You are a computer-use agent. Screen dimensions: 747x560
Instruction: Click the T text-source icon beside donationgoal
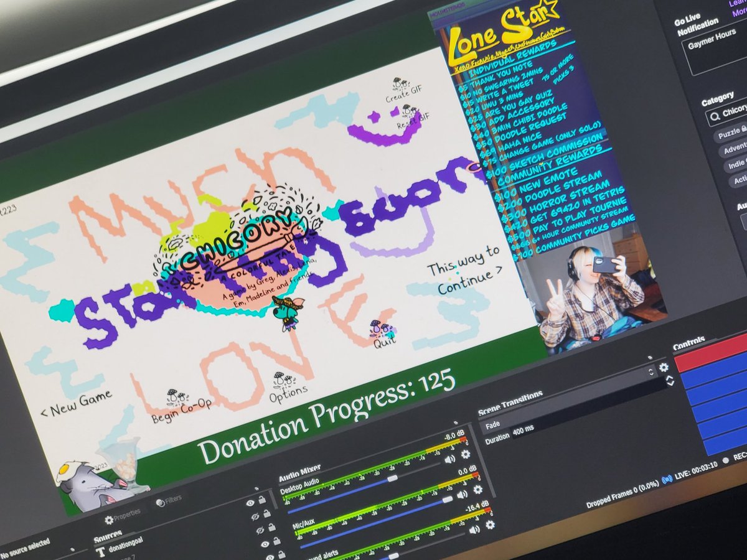pos(100,553)
